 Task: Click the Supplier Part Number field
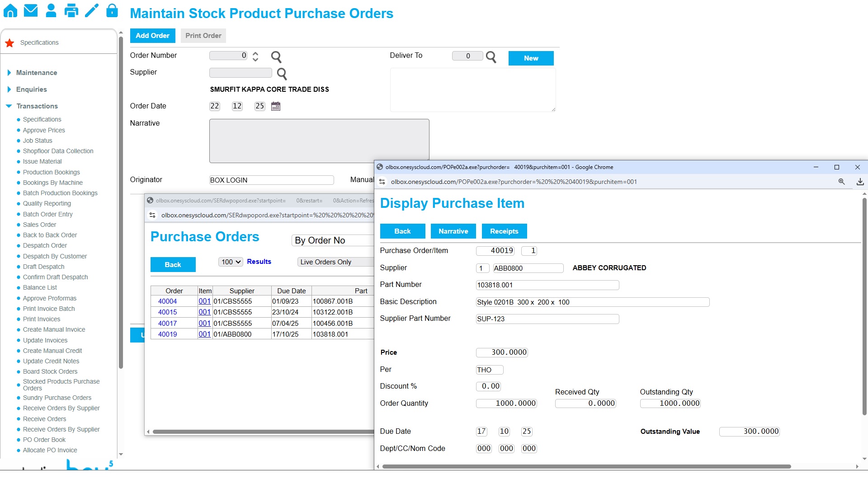pyautogui.click(x=547, y=319)
